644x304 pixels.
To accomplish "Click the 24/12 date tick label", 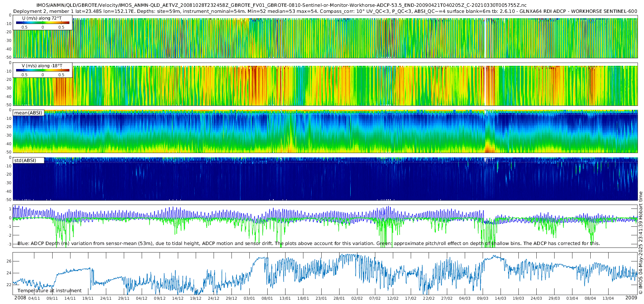I will 214,298.
